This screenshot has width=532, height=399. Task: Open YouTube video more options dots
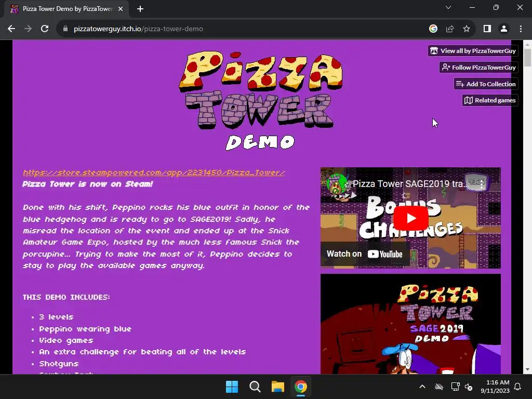(482, 184)
